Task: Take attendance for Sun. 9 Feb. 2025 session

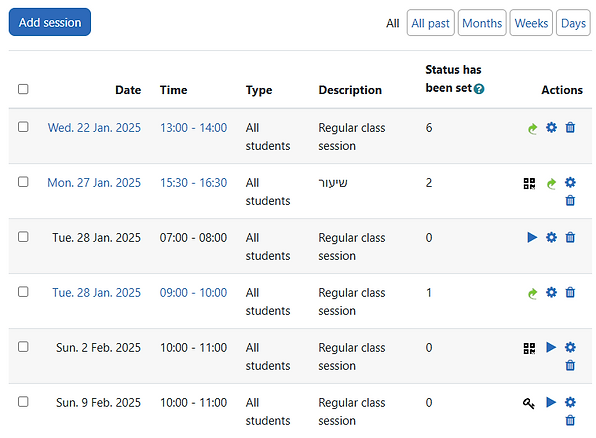Action: pyautogui.click(x=551, y=402)
